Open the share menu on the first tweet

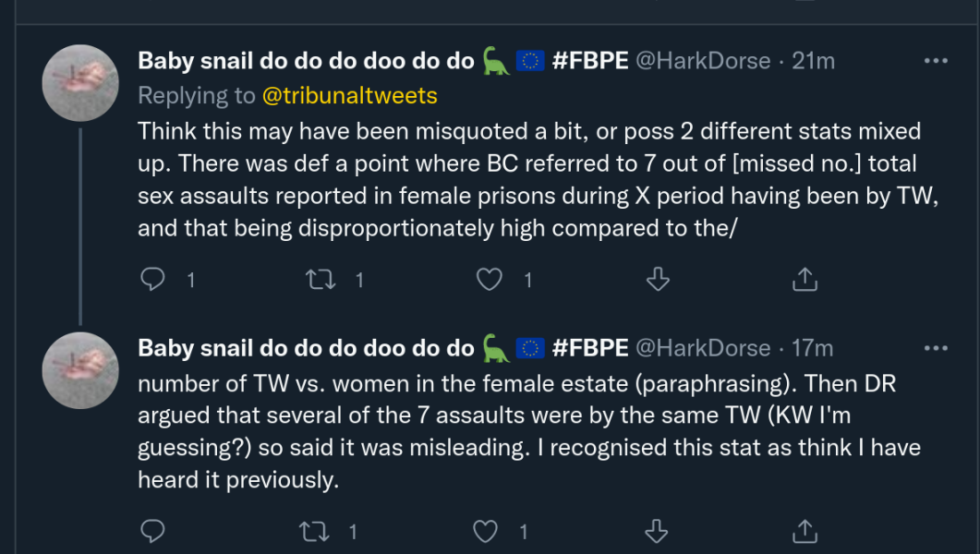[804, 279]
